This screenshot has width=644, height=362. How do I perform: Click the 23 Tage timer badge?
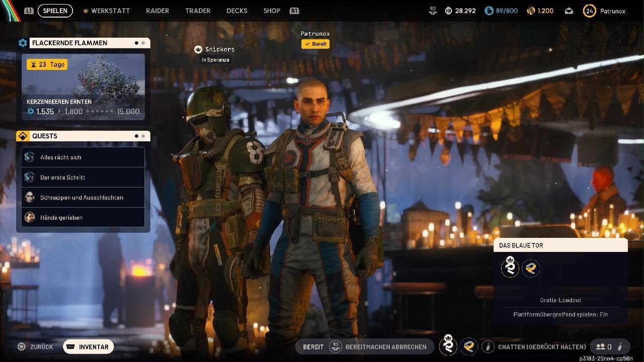pos(47,64)
